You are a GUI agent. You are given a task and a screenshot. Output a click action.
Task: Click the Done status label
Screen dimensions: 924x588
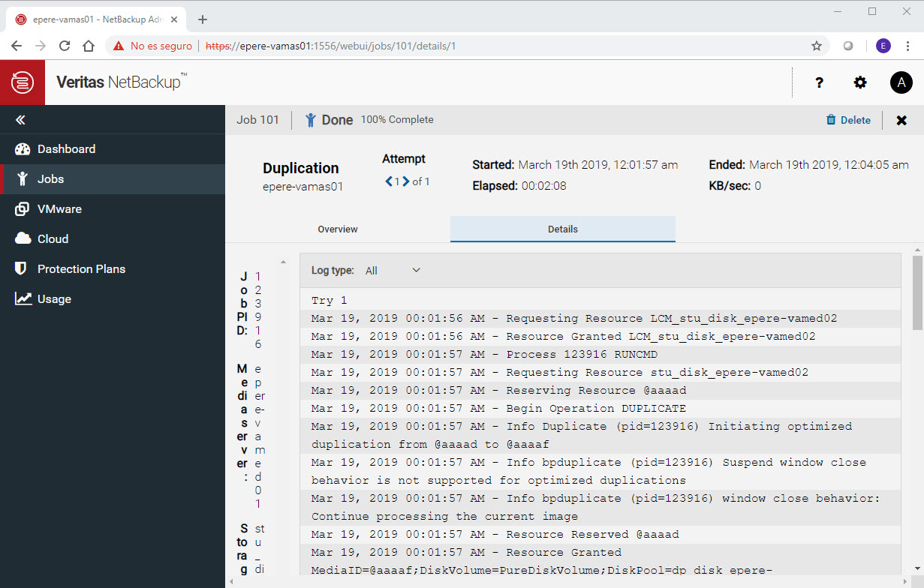point(337,120)
